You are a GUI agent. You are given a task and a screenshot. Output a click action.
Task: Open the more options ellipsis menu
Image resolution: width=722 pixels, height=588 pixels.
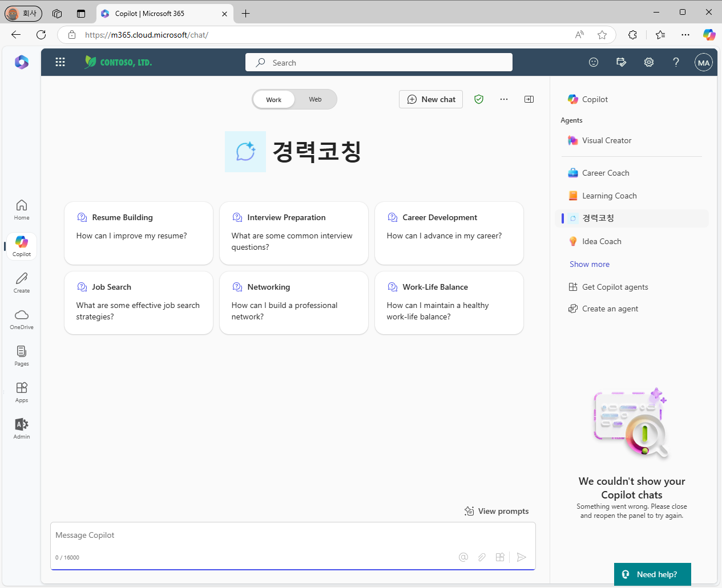pyautogui.click(x=504, y=99)
